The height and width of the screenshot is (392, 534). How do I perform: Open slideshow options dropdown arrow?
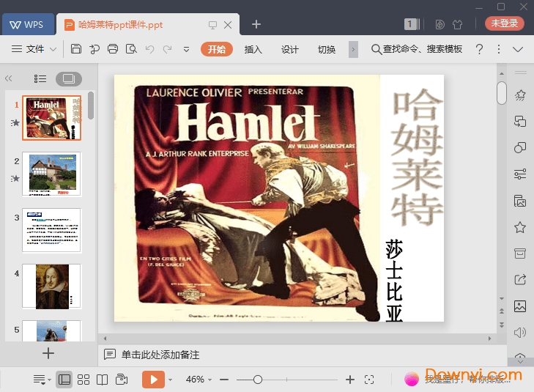pos(170,380)
